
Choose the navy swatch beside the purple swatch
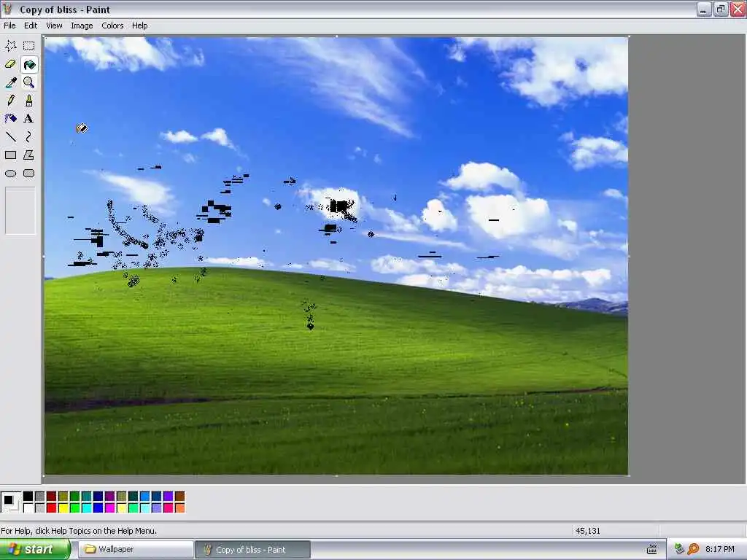tap(98, 496)
